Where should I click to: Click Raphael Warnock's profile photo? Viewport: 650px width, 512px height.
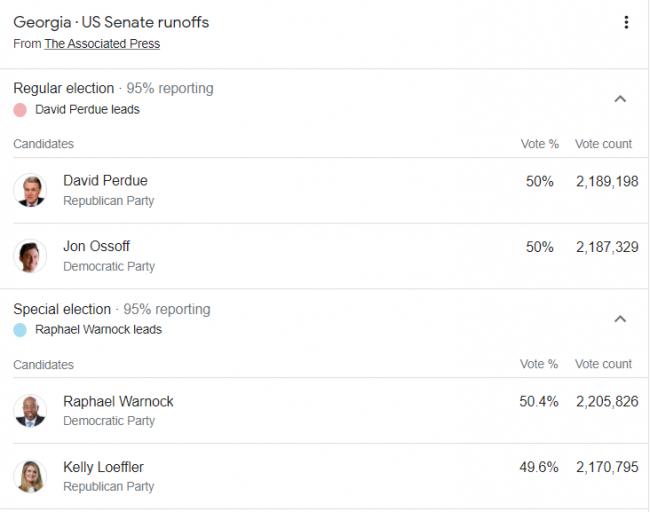(x=30, y=410)
